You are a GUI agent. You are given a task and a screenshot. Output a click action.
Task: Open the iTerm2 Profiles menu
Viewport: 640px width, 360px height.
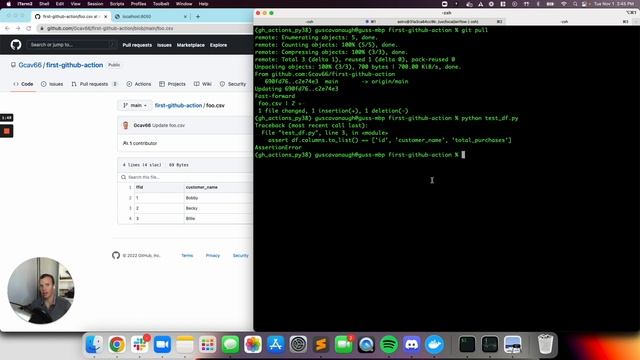(138, 4)
